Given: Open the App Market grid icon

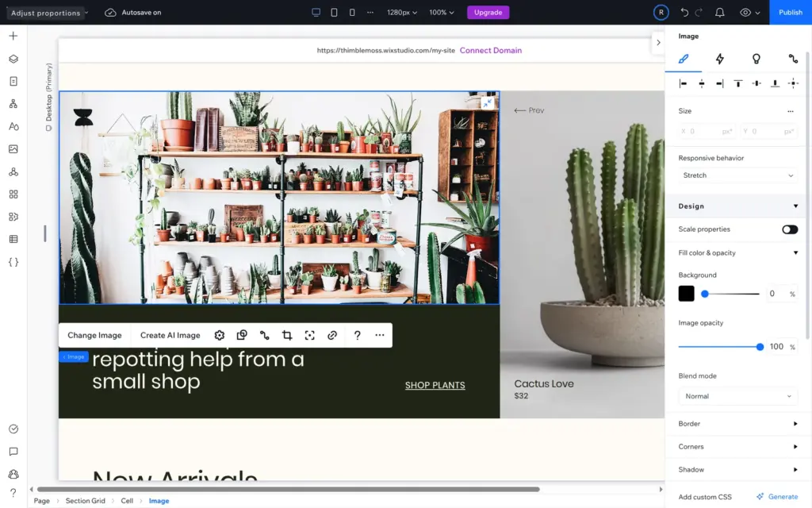Looking at the screenshot, I should (x=13, y=194).
